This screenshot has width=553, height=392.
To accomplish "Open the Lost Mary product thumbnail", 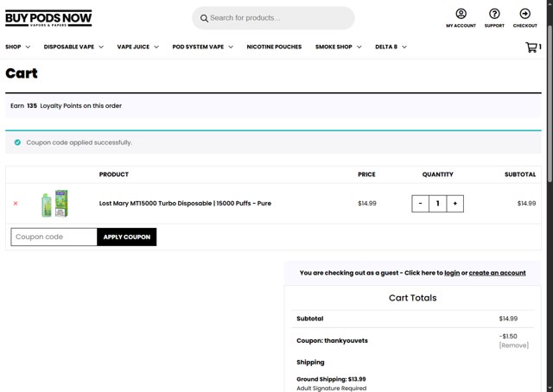I will (54, 204).
